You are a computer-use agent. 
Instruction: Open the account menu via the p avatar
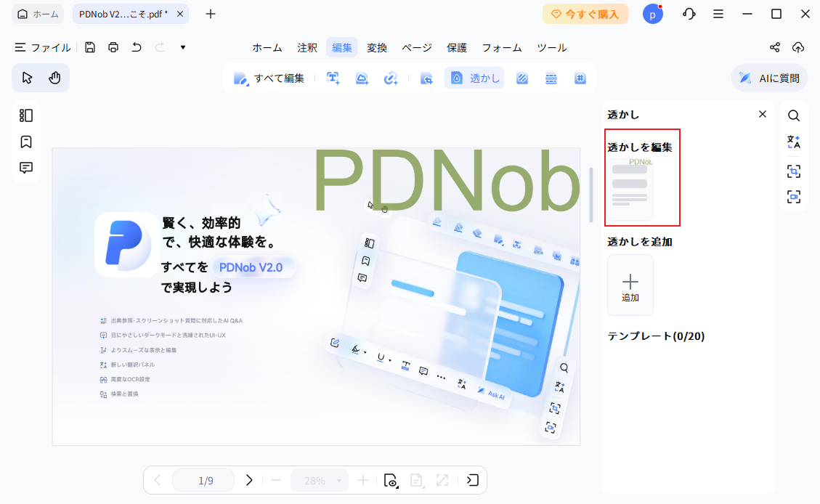(x=652, y=14)
